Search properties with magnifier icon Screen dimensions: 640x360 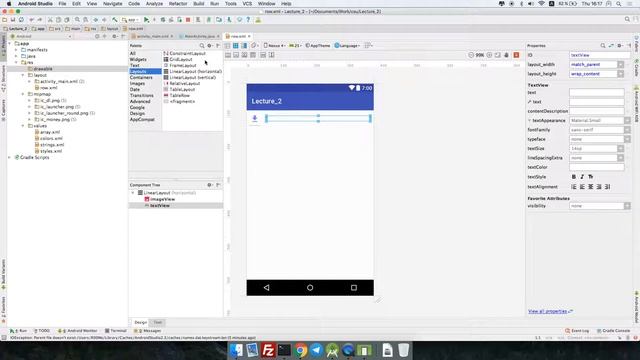(x=603, y=46)
